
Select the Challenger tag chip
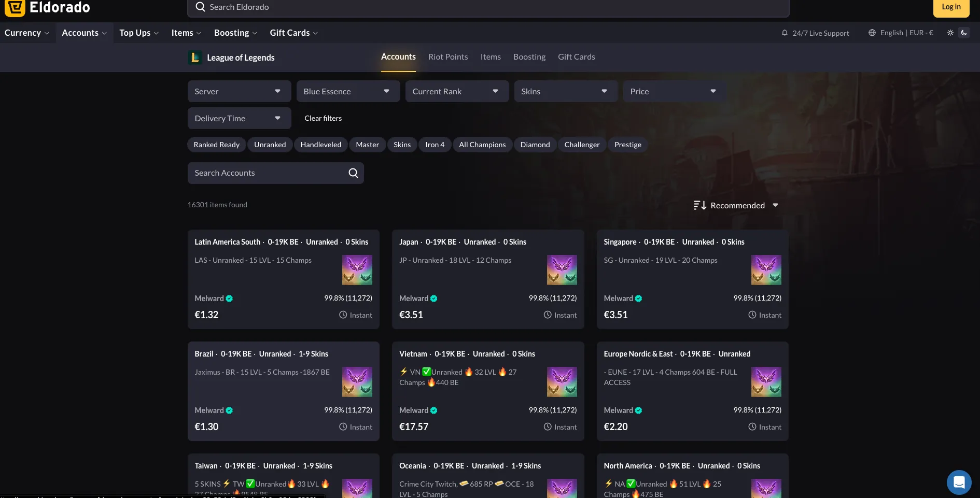click(x=582, y=145)
